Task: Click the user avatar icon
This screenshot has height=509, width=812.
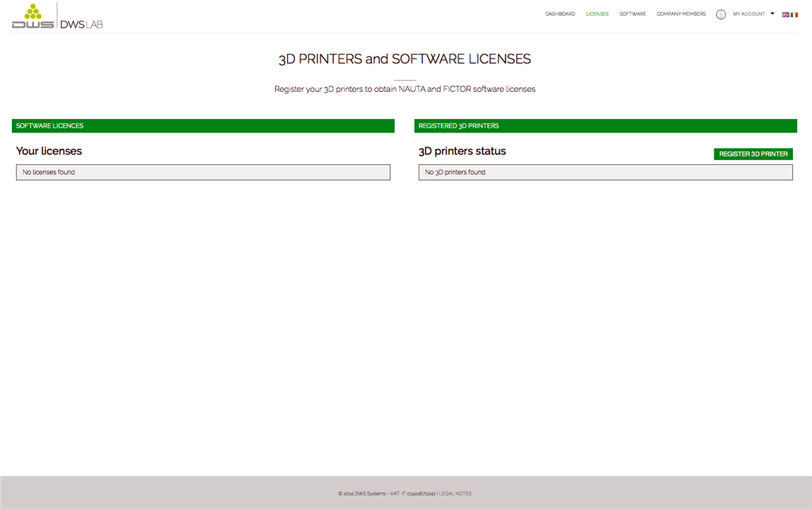Action: (x=720, y=14)
